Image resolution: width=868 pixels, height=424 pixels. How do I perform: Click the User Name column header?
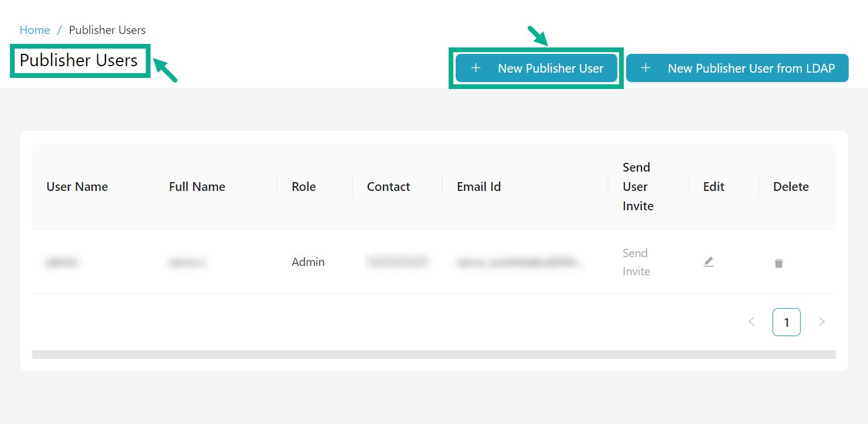(x=77, y=186)
